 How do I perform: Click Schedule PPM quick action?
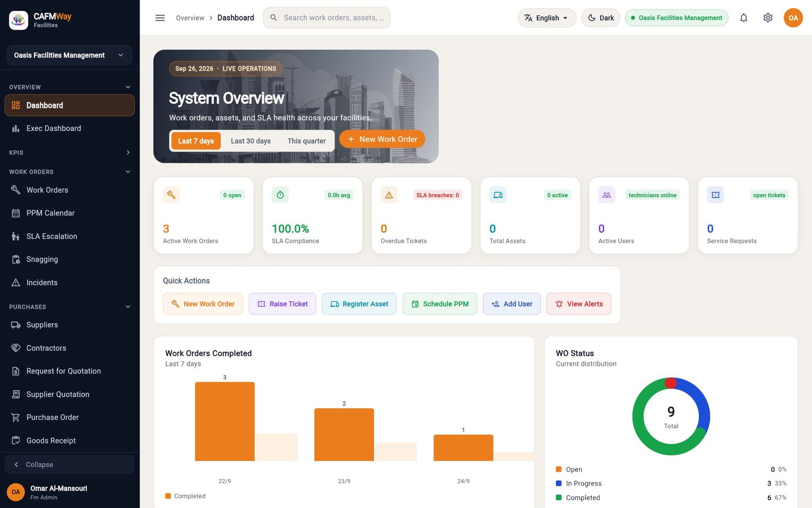pyautogui.click(x=440, y=304)
